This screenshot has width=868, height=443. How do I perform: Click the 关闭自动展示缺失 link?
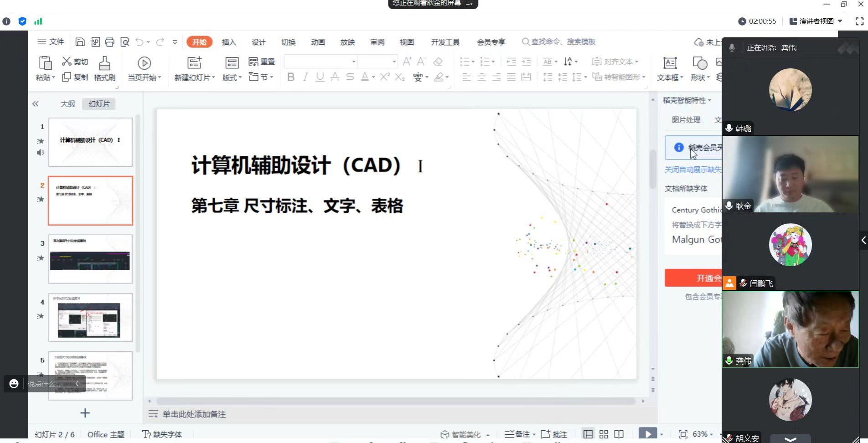pyautogui.click(x=692, y=170)
